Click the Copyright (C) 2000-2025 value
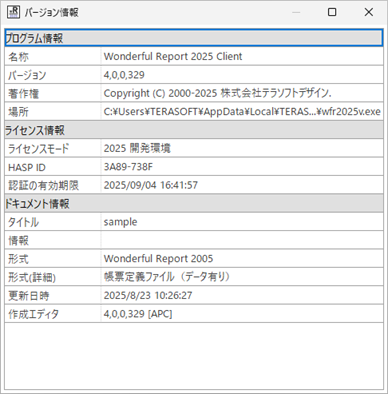The image size is (388, 394). tap(217, 93)
